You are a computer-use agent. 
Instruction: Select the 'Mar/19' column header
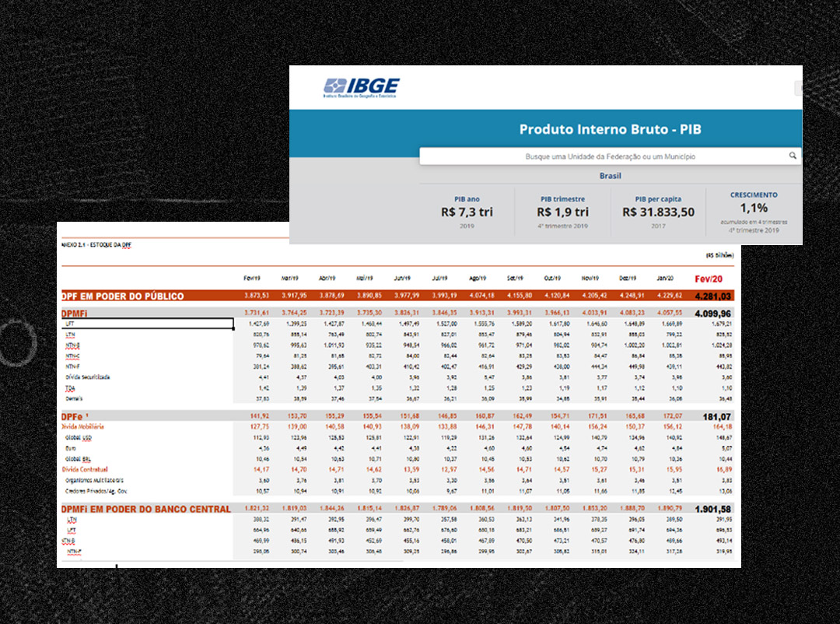(x=290, y=279)
